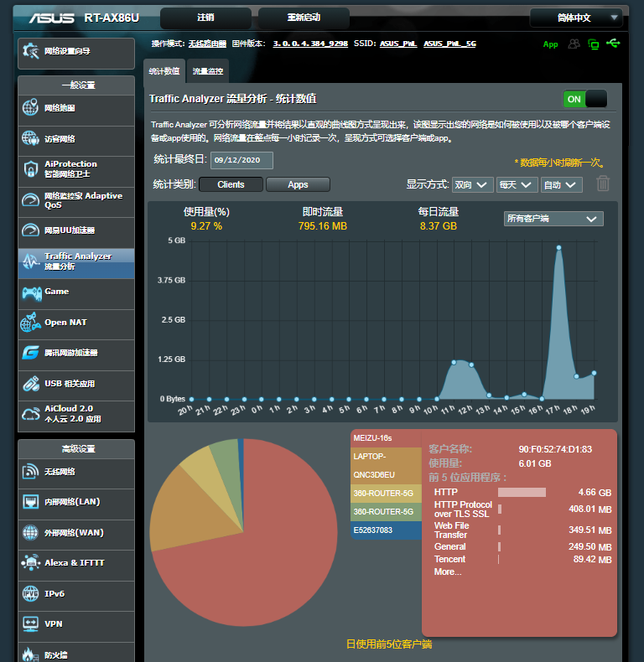Open the Open NAT icon
The width and height of the screenshot is (644, 662).
[30, 323]
